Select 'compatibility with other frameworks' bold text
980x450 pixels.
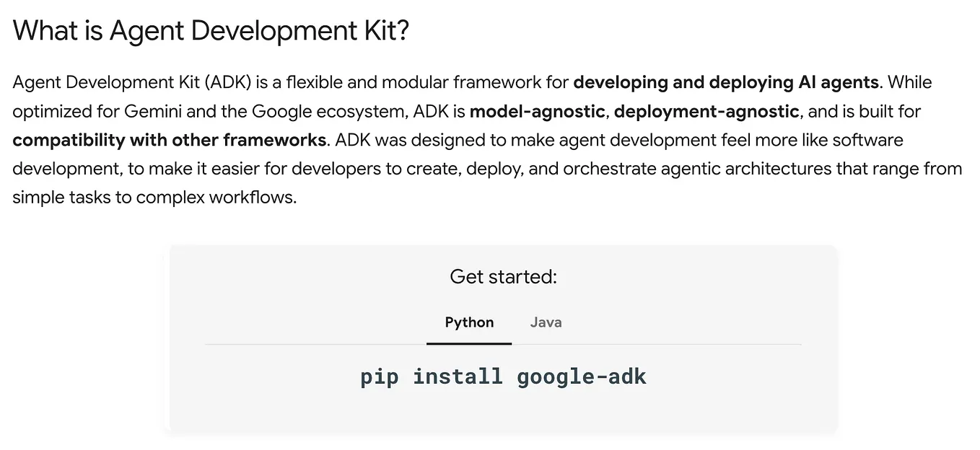[x=169, y=140]
